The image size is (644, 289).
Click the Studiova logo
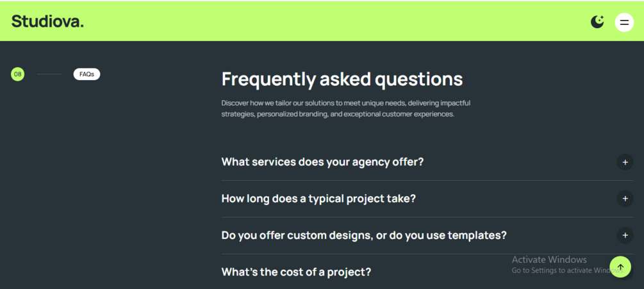pos(47,21)
